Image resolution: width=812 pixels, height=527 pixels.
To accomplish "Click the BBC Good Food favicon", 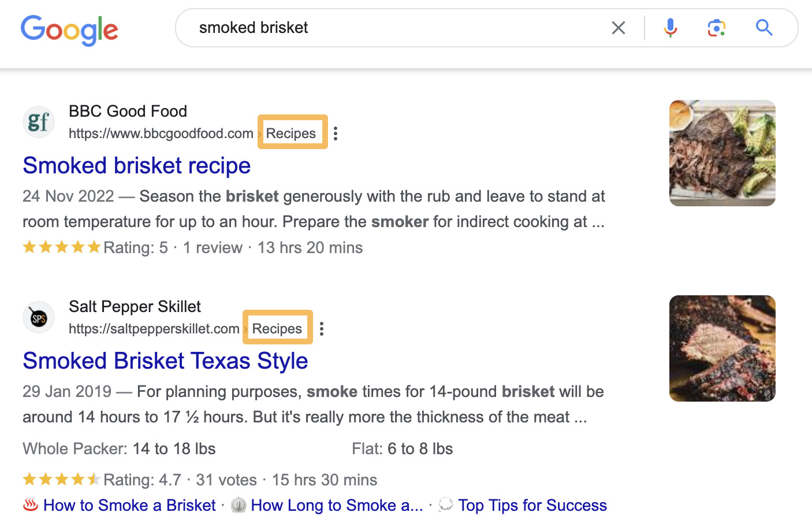I will coord(38,122).
